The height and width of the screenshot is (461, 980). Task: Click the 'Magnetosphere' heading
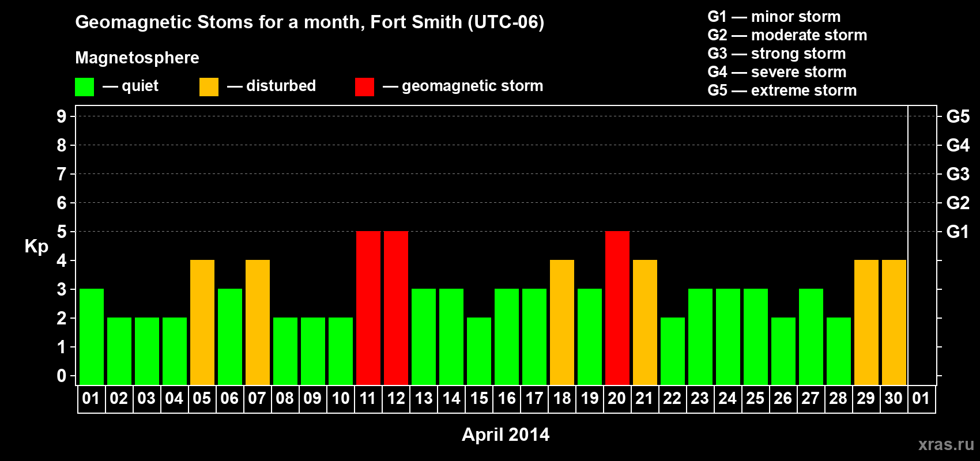tap(137, 58)
